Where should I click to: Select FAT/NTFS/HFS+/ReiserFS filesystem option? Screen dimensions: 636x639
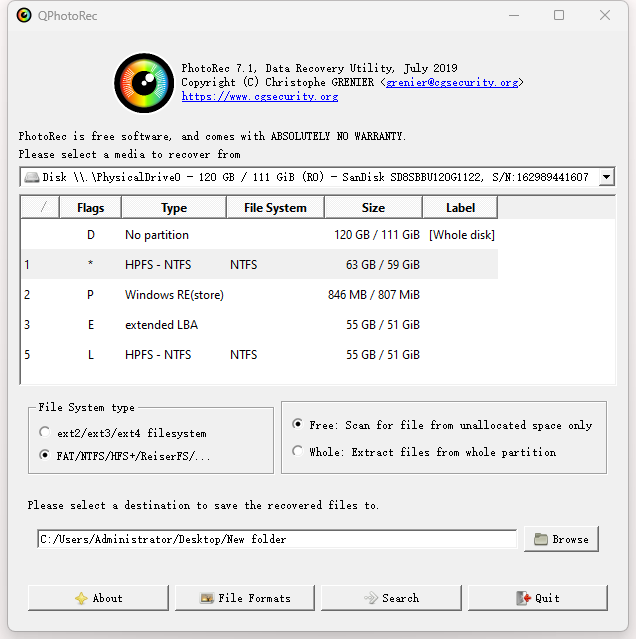click(x=44, y=455)
